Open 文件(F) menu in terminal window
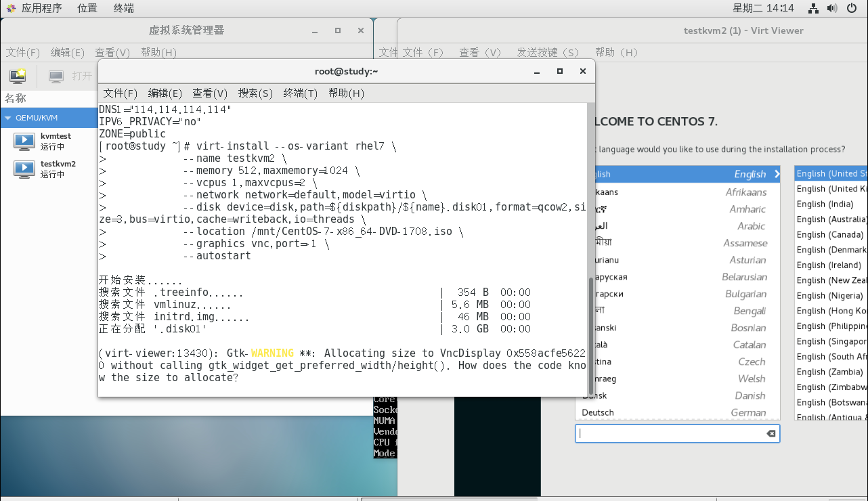Viewport: 868px width, 501px height. click(x=121, y=93)
